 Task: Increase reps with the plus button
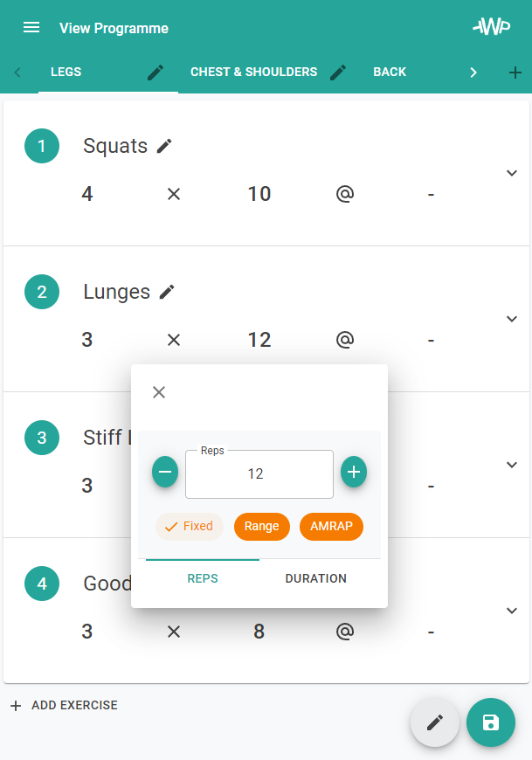pyautogui.click(x=354, y=472)
